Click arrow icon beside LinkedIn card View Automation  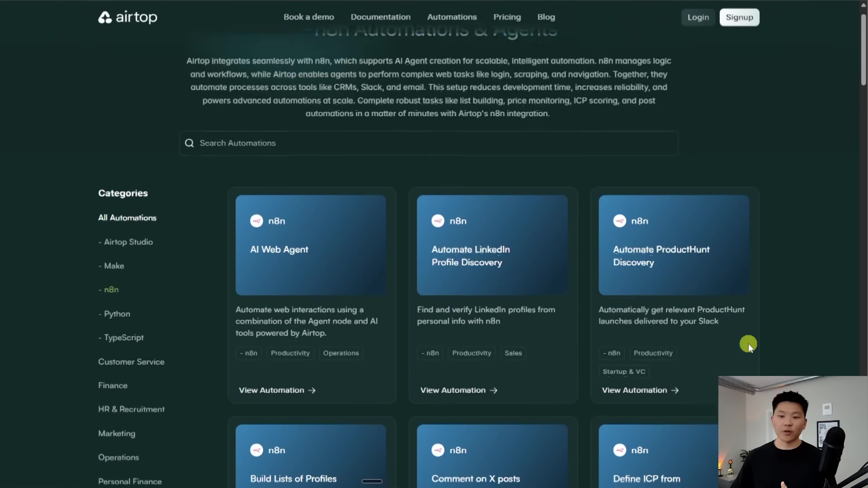pyautogui.click(x=494, y=390)
